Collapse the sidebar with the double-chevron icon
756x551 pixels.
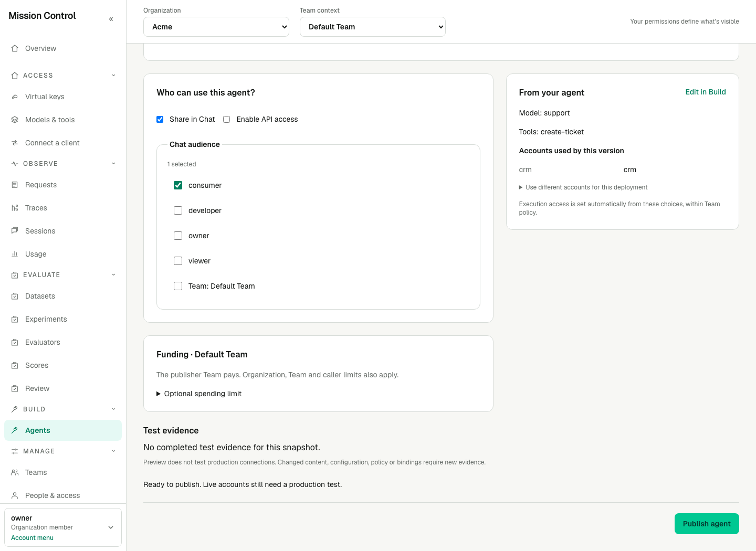point(111,19)
